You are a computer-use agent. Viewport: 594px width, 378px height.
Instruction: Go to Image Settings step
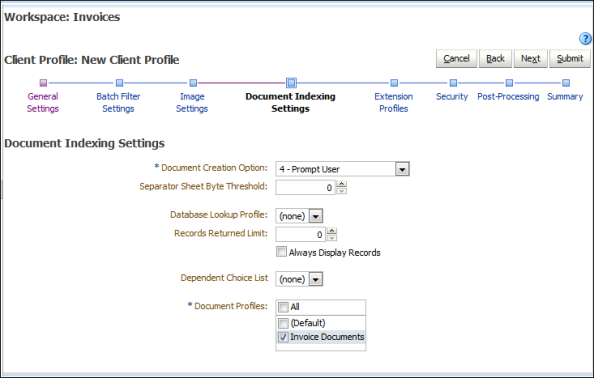click(192, 102)
